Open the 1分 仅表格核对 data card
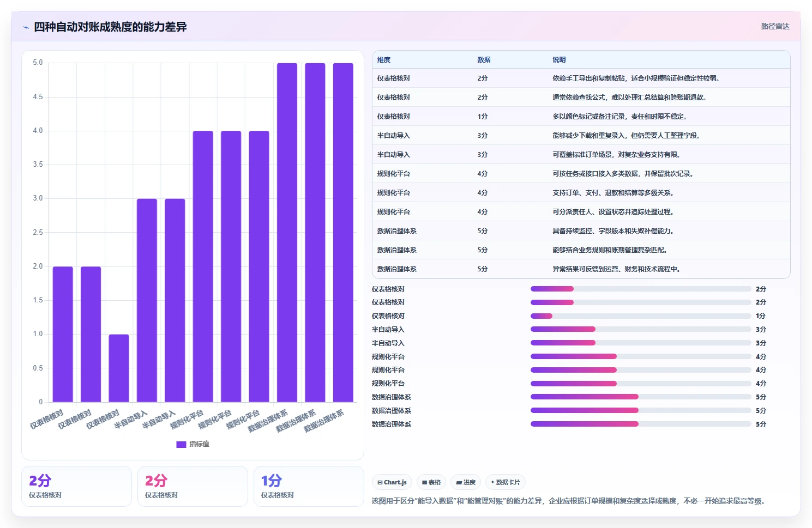This screenshot has width=812, height=528. coord(309,487)
